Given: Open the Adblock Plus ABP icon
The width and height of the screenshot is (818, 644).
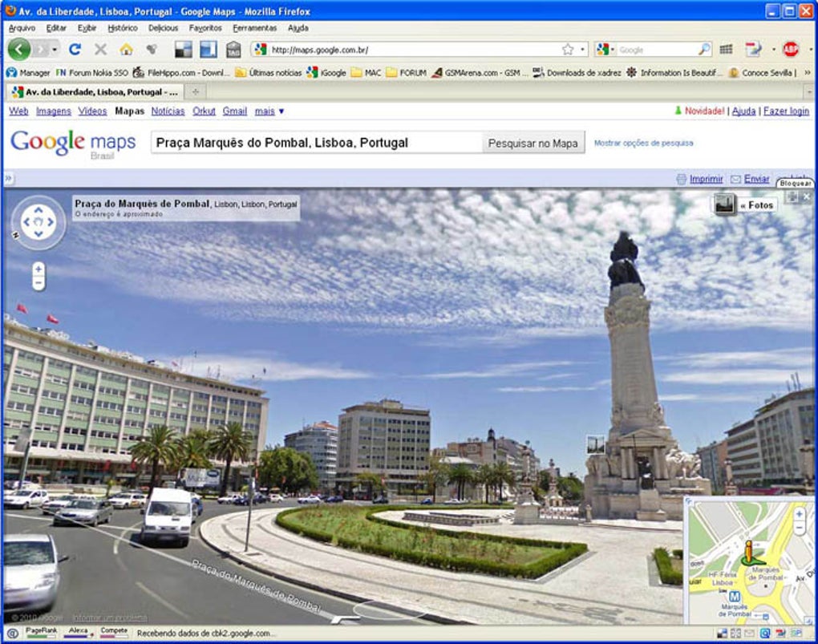Looking at the screenshot, I should [791, 50].
